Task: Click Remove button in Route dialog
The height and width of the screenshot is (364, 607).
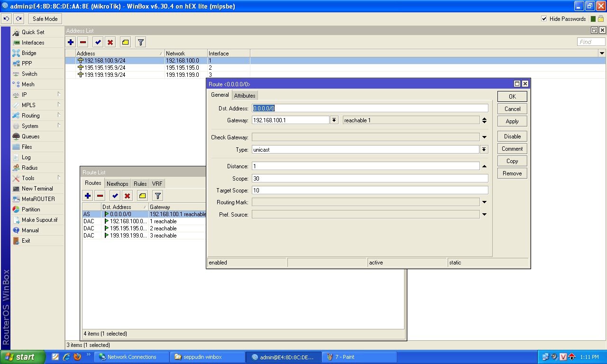Action: (x=512, y=173)
